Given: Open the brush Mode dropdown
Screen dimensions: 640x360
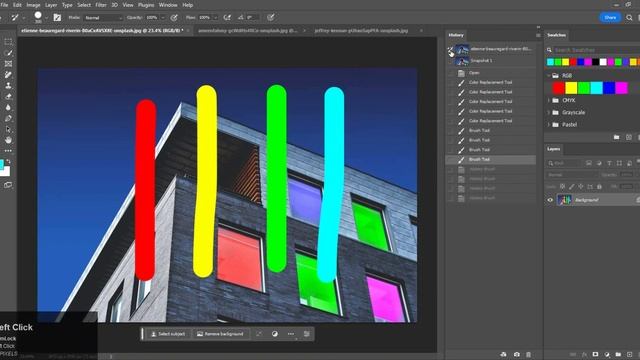Looking at the screenshot, I should (103, 18).
